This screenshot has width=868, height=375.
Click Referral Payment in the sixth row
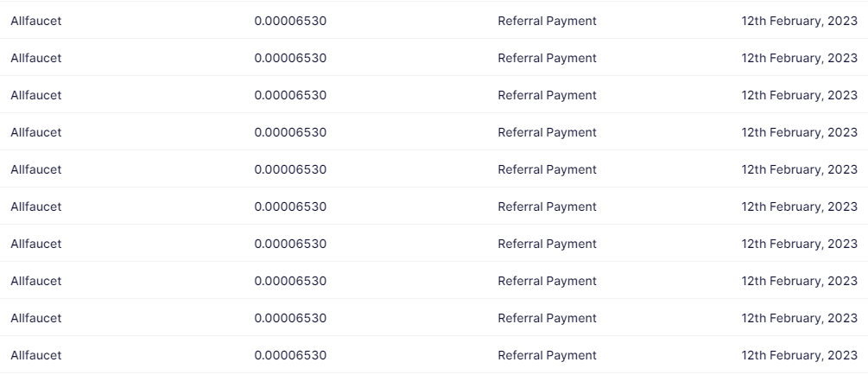[547, 207]
